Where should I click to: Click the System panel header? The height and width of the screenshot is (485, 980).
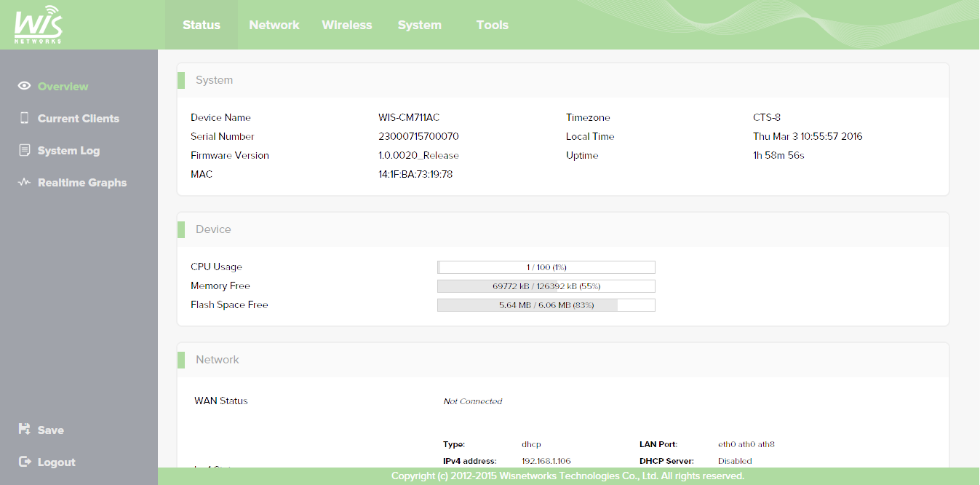pyautogui.click(x=563, y=80)
